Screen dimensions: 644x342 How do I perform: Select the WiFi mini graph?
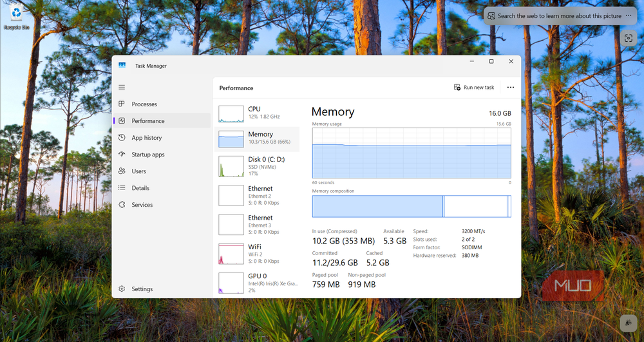[x=231, y=254]
